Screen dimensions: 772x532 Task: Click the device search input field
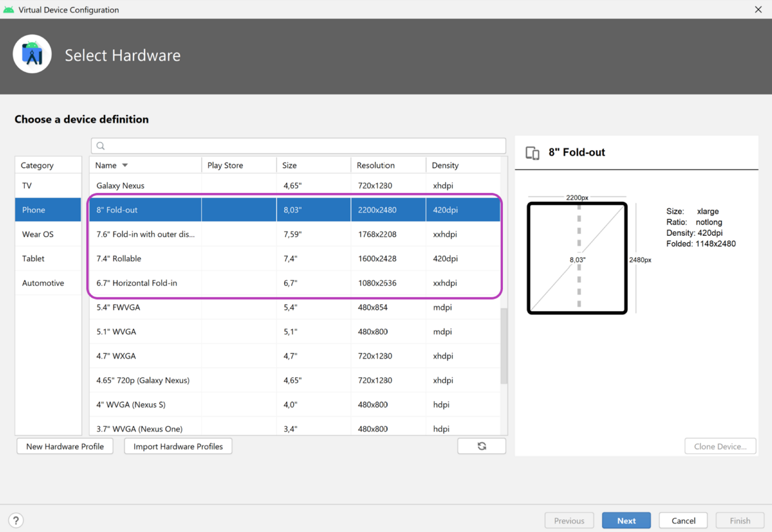tap(299, 145)
